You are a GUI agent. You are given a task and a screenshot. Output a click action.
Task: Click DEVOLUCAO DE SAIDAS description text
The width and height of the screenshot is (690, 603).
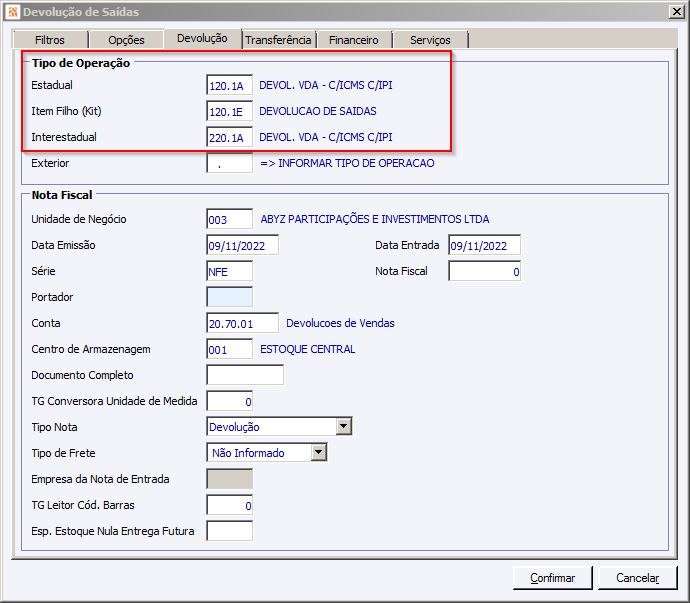318,111
